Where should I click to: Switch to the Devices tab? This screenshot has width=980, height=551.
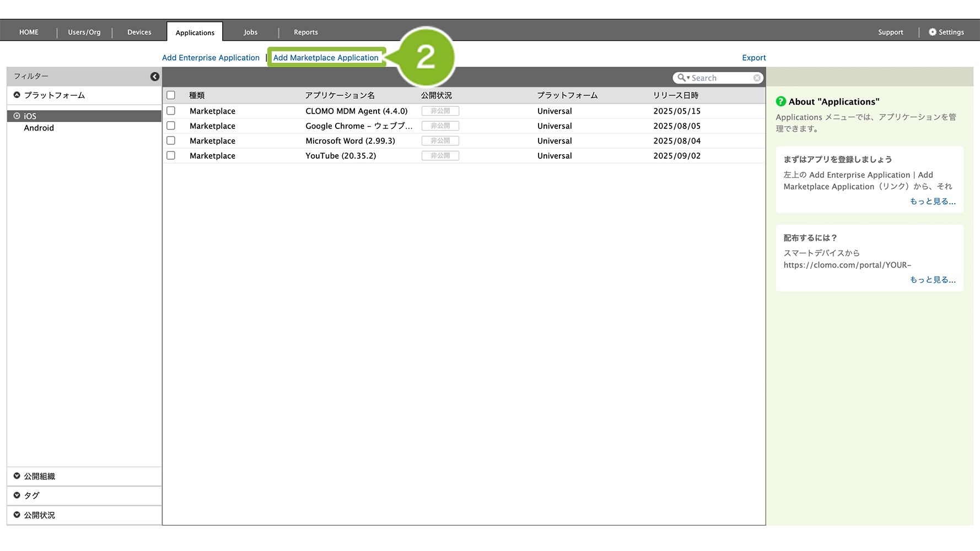(139, 33)
